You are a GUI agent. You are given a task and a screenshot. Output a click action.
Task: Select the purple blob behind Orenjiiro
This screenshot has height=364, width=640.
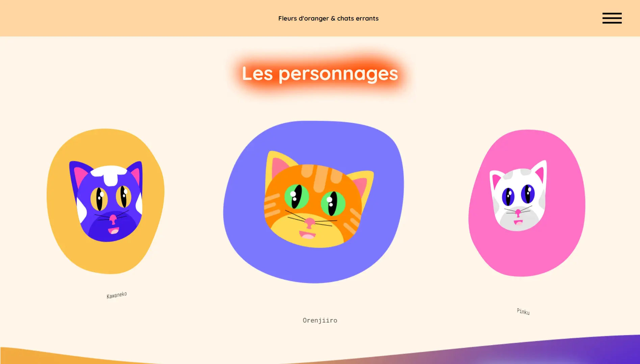pos(313,202)
